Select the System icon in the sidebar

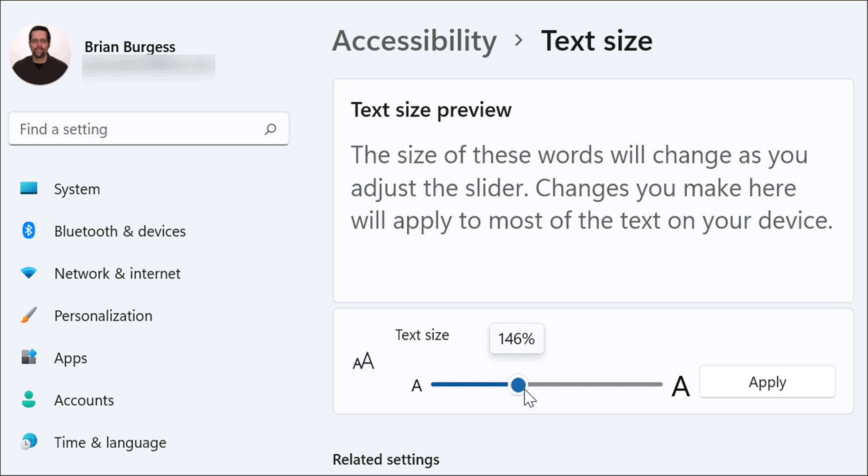pos(28,189)
